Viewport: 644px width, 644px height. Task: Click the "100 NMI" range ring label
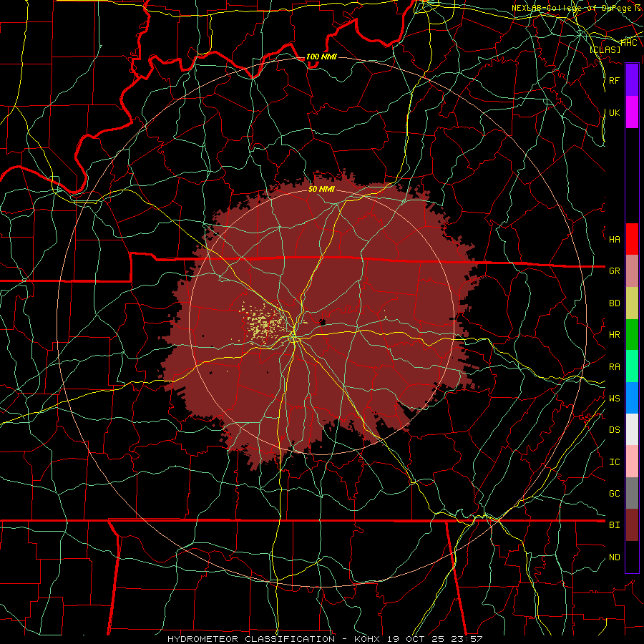(321, 57)
